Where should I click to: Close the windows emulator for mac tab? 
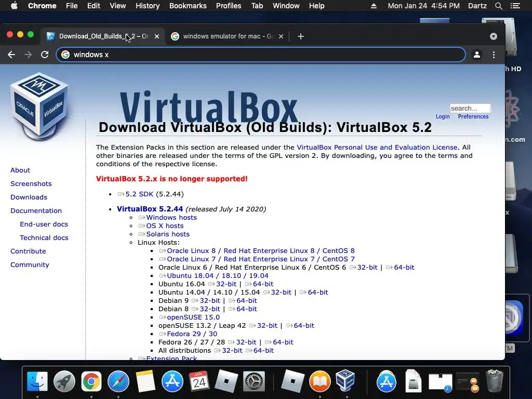(281, 36)
